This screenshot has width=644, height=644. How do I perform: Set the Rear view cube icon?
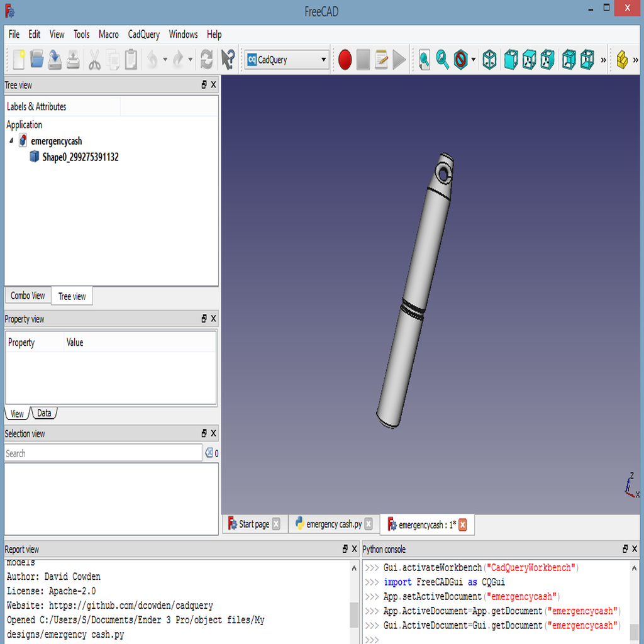pyautogui.click(x=569, y=60)
